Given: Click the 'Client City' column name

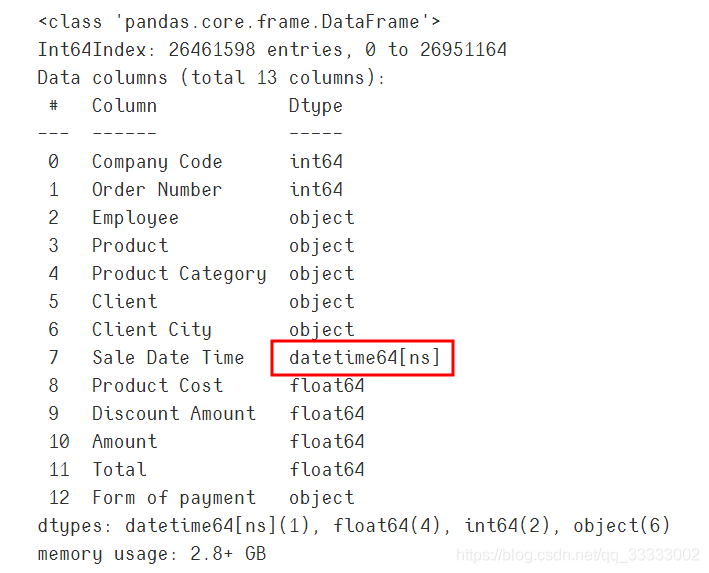Looking at the screenshot, I should pos(151,330).
